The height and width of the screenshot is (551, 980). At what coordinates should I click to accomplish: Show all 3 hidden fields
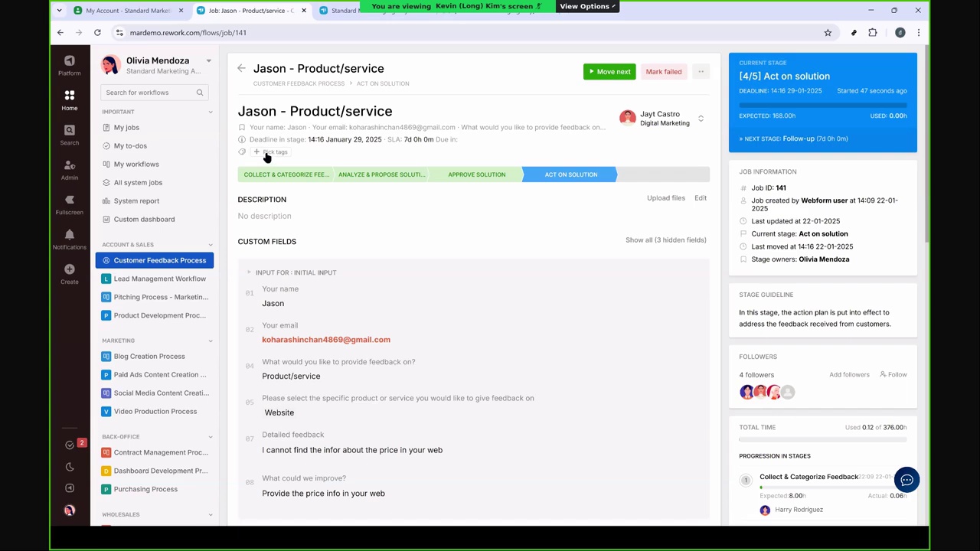click(665, 240)
